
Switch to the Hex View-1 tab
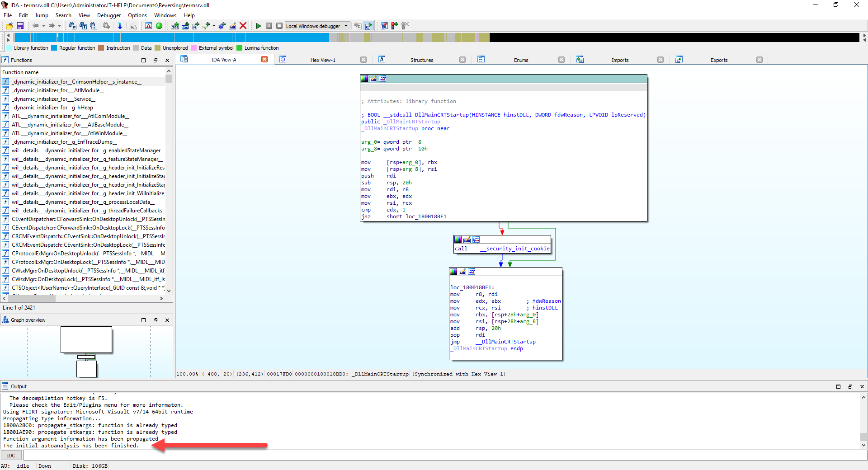click(322, 59)
